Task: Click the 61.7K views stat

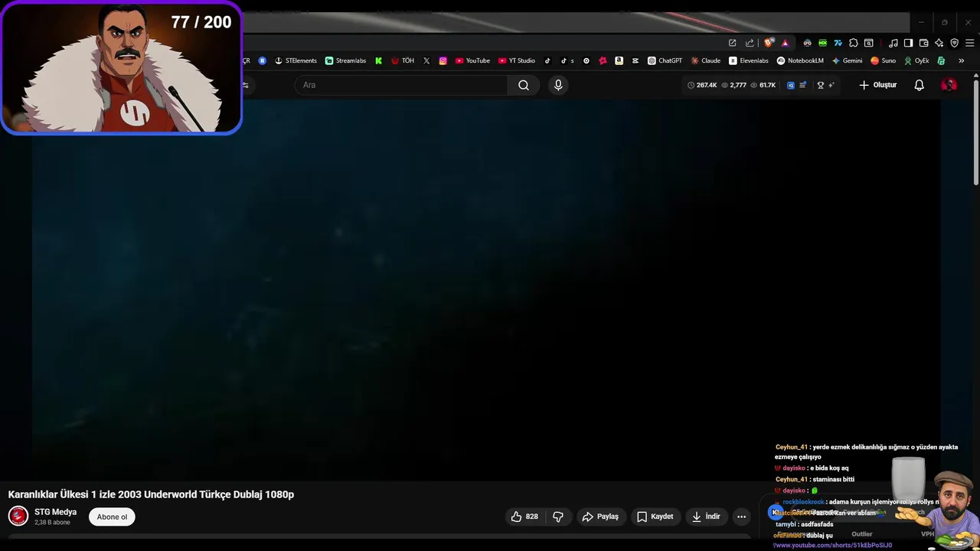Action: click(x=763, y=85)
